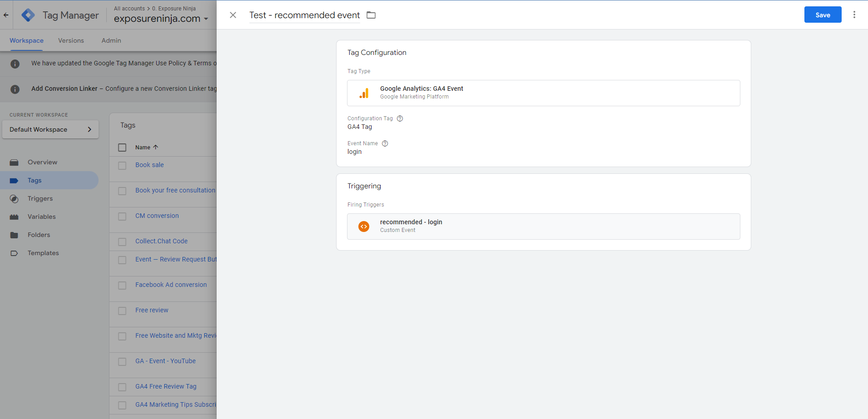Tick the CM conversion tag checkbox
This screenshot has height=419, width=868.
[122, 217]
